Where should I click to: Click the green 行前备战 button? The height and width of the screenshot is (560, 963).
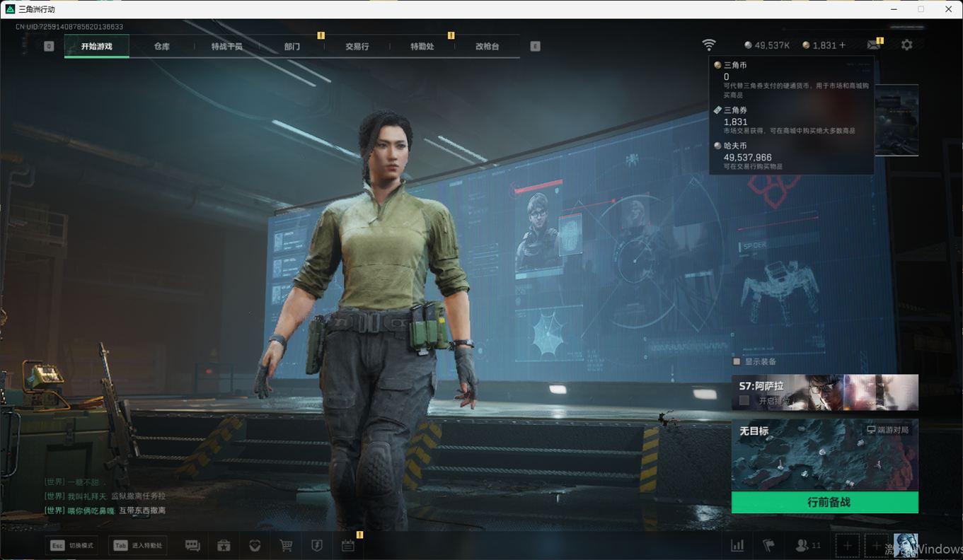click(824, 503)
